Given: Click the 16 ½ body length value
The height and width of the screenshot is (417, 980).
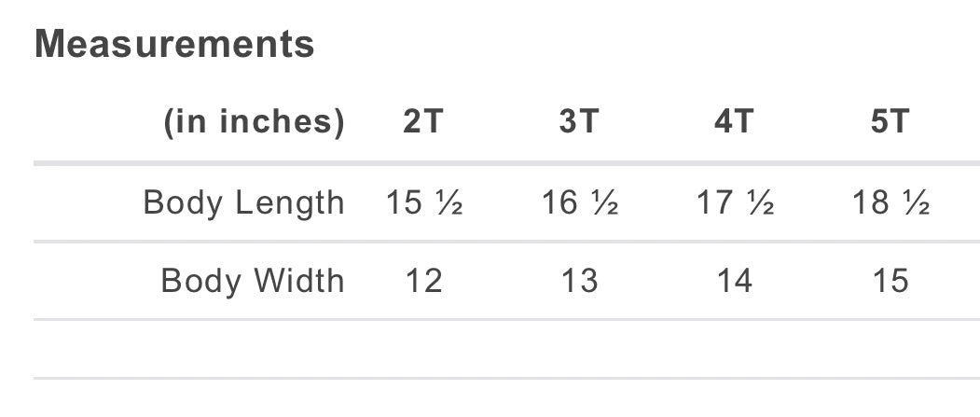Looking at the screenshot, I should point(580,202).
